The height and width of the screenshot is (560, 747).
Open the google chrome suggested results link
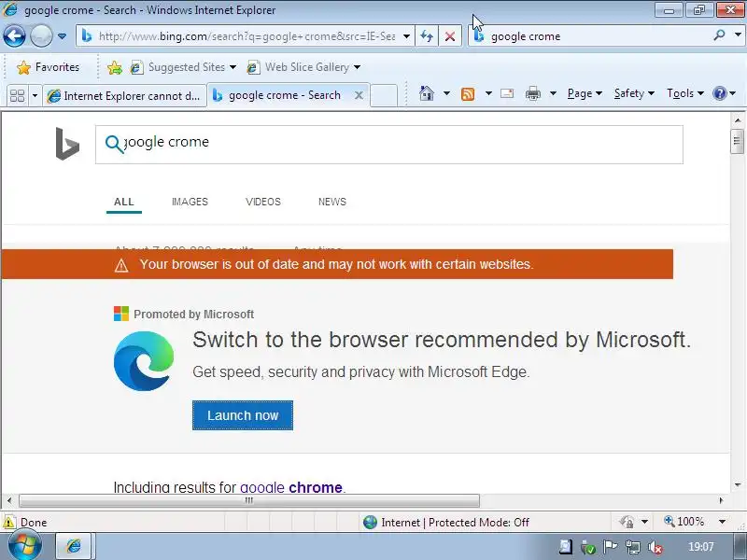(291, 487)
